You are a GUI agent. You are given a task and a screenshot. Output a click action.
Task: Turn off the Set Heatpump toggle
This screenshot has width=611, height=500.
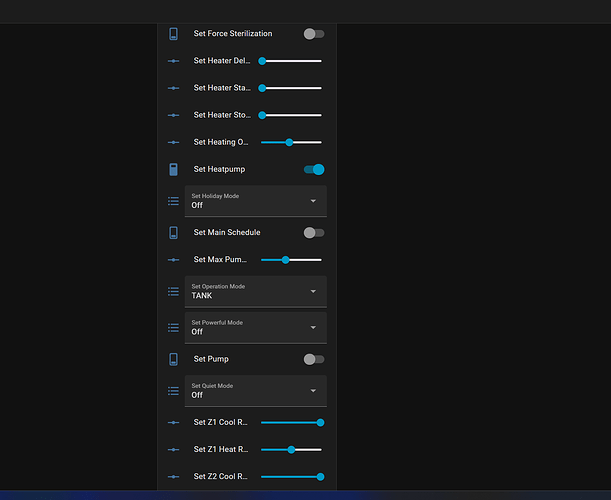pos(314,170)
